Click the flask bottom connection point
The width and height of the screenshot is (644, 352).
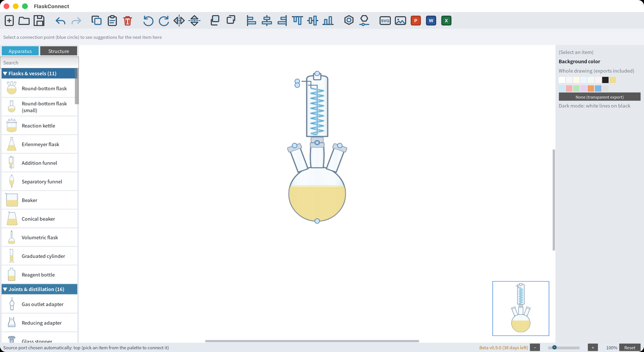[x=317, y=221]
